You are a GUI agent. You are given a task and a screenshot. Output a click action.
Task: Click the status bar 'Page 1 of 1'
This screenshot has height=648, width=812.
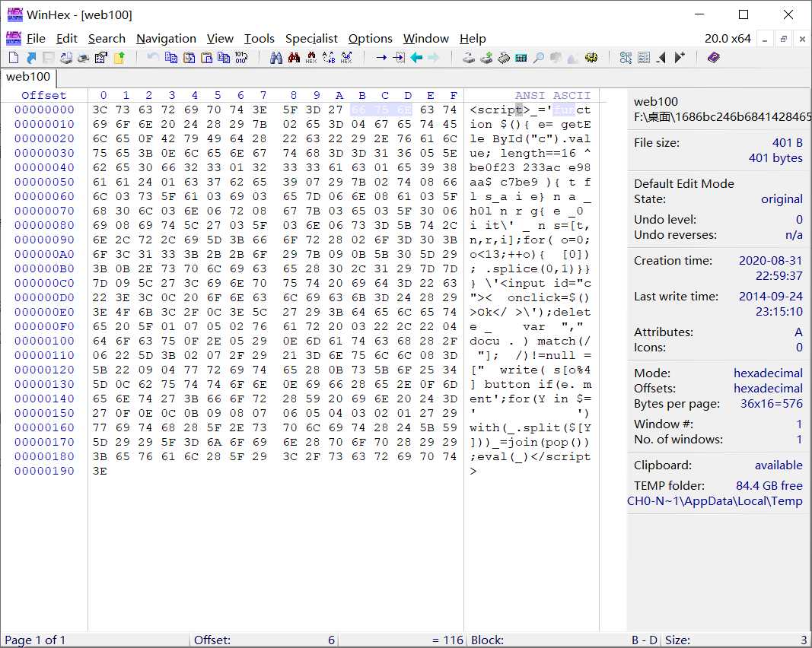35,640
